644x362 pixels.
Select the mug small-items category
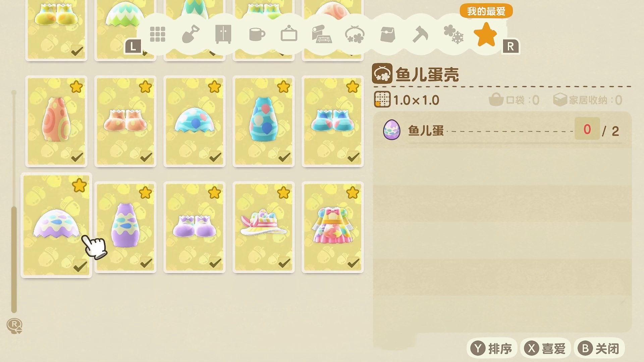click(x=257, y=34)
